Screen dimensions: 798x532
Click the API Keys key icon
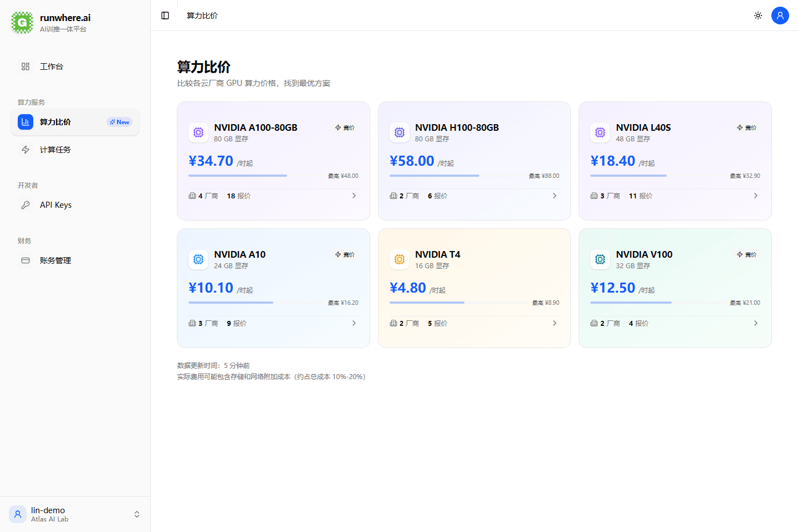(x=25, y=205)
